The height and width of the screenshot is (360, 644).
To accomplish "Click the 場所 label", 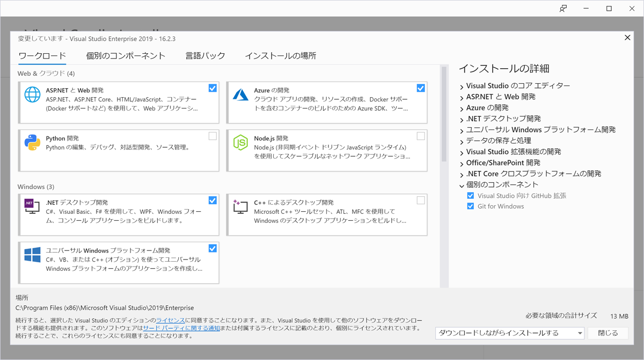I will (22, 298).
